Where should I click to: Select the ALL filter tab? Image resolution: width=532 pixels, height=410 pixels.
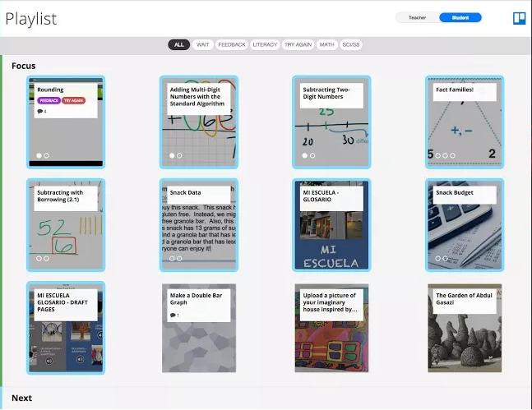coord(179,44)
